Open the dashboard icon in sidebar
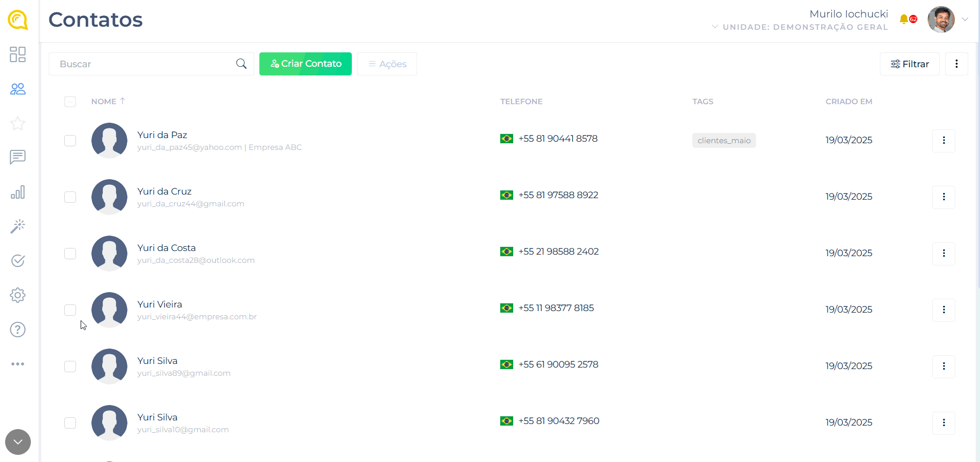 tap(17, 54)
